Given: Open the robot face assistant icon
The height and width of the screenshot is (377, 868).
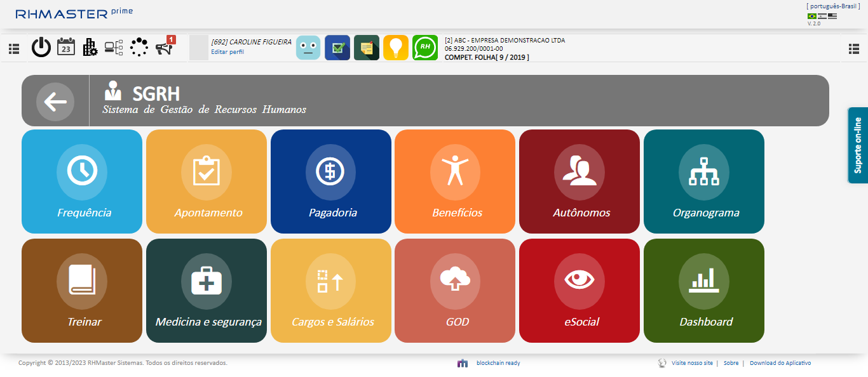Looking at the screenshot, I should (x=308, y=48).
